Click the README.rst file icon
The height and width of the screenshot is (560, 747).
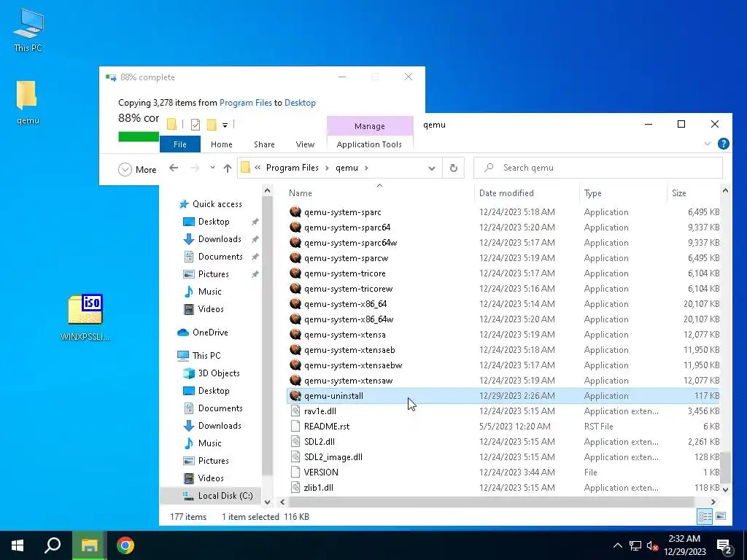click(x=295, y=426)
